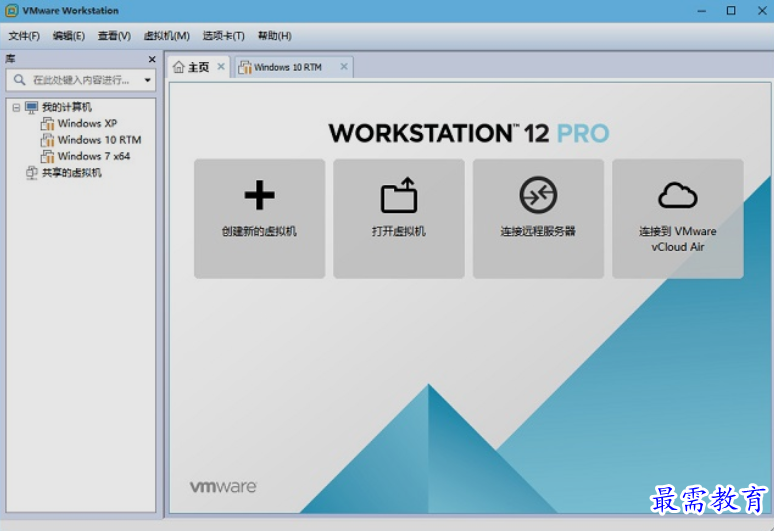Click the remote server connection arrows icon
The height and width of the screenshot is (531, 774).
pos(538,195)
